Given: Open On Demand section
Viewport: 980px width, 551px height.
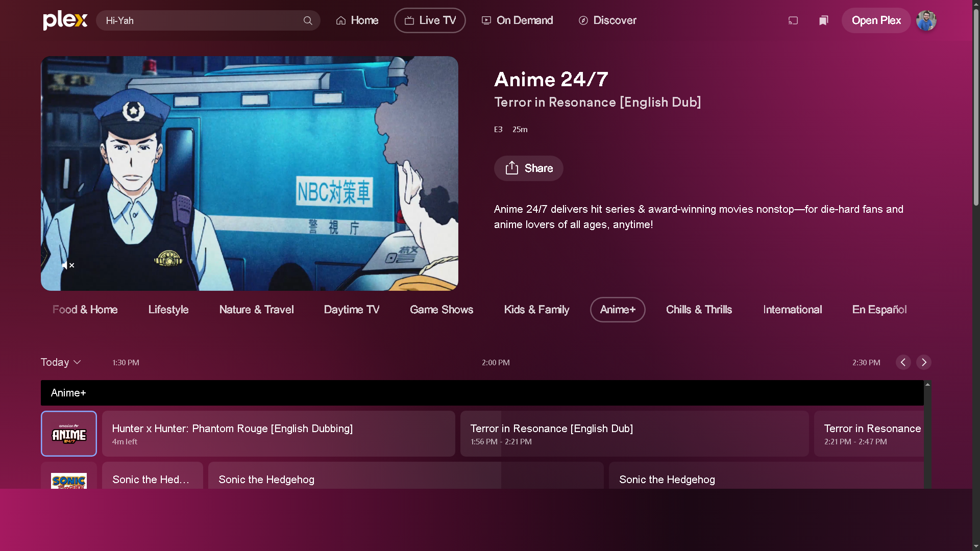Looking at the screenshot, I should (518, 20).
